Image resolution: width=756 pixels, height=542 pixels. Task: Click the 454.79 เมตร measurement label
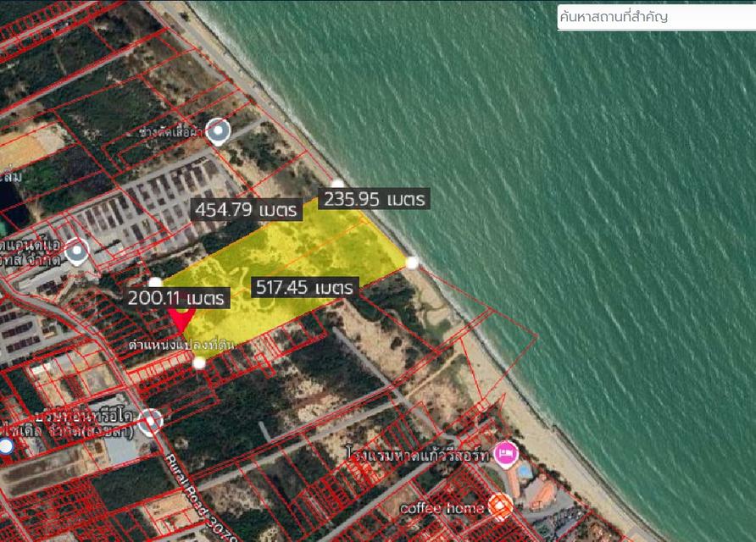pyautogui.click(x=247, y=210)
